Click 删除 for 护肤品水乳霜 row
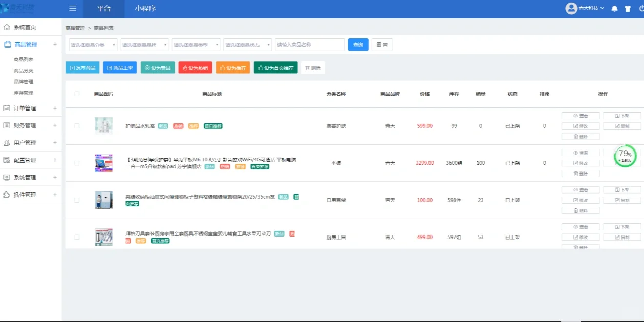This screenshot has height=322, width=644. (581, 136)
